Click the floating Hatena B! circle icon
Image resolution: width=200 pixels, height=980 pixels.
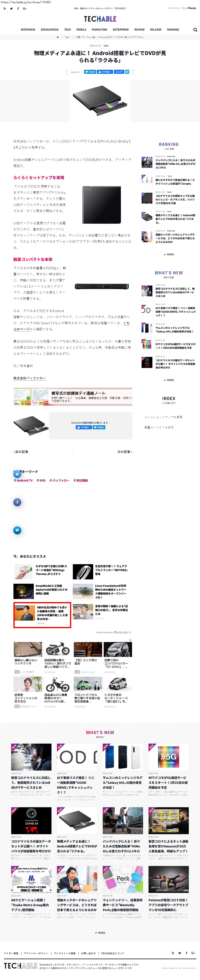point(17,530)
